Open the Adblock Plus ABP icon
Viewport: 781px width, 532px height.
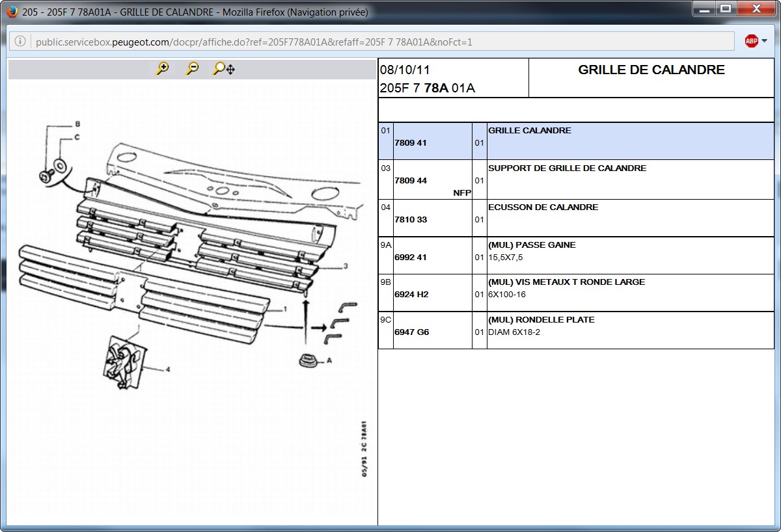751,41
